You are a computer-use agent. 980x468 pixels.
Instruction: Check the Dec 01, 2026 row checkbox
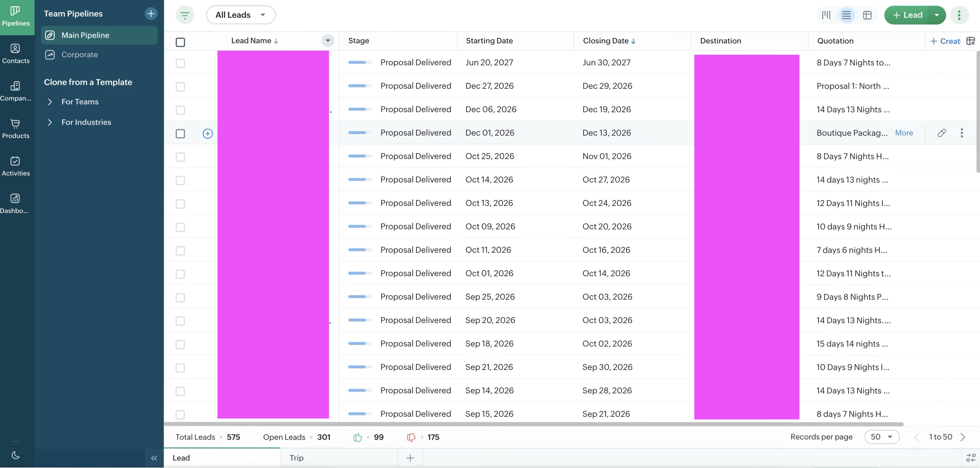tap(180, 134)
